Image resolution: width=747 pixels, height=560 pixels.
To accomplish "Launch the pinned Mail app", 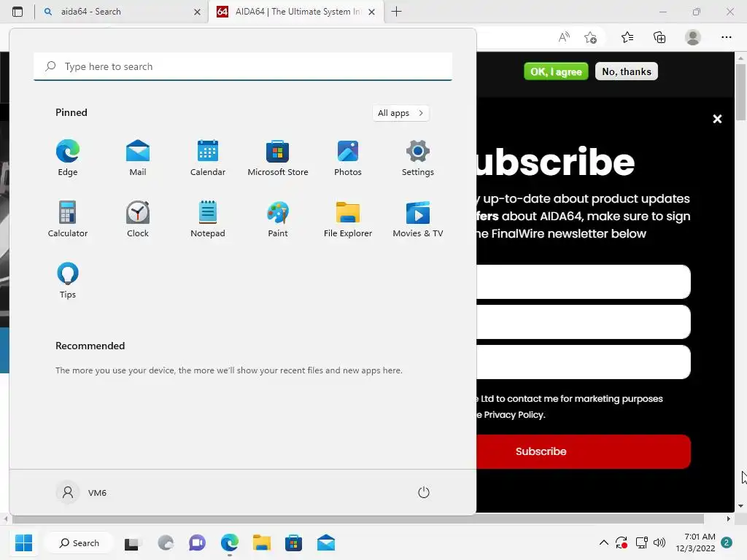I will click(x=138, y=158).
